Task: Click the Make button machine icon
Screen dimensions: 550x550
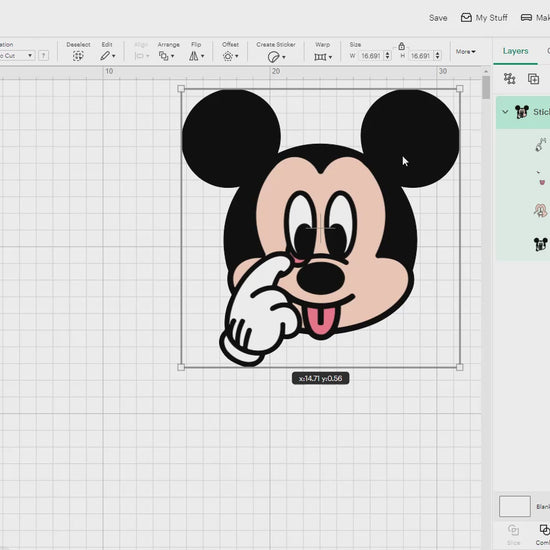Action: 526,18
